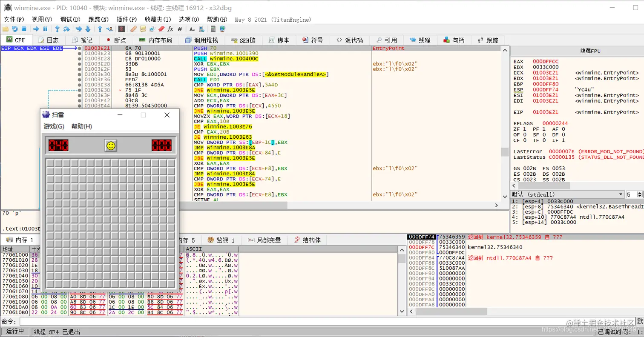Click the globe icon in the toolbar
This screenshot has width=644, height=337.
[222, 29]
